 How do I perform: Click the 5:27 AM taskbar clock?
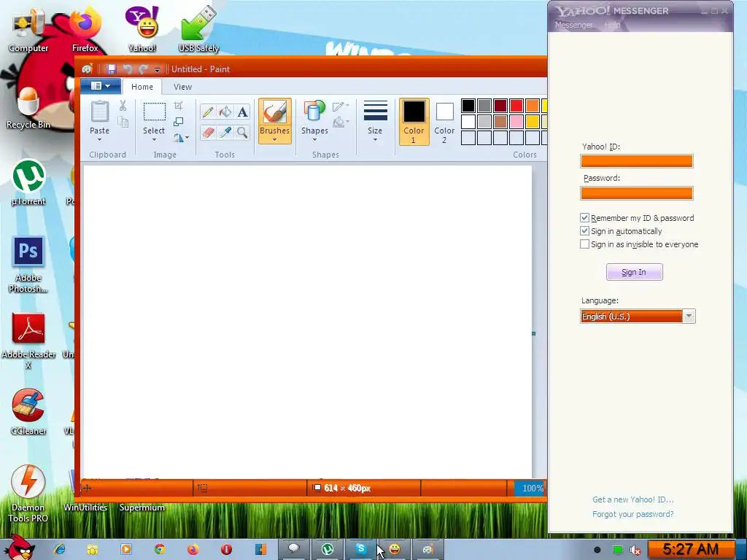coord(690,550)
